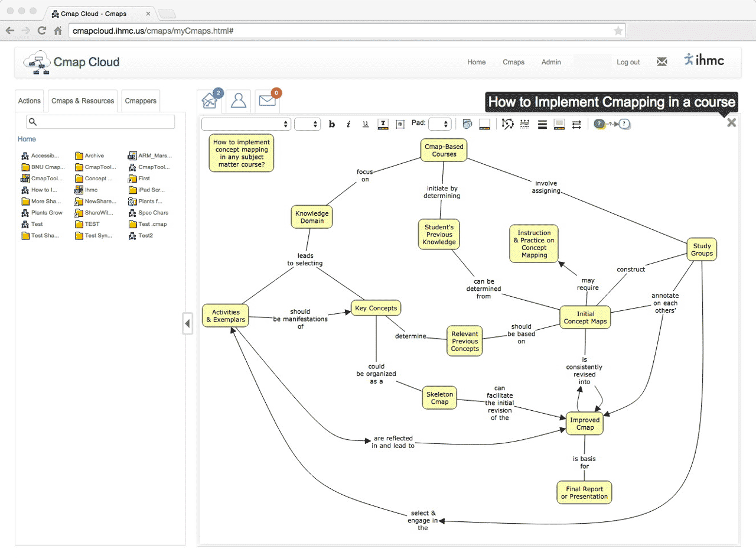Open the font color tool
Viewport: 756px width, 558px height.
click(383, 124)
